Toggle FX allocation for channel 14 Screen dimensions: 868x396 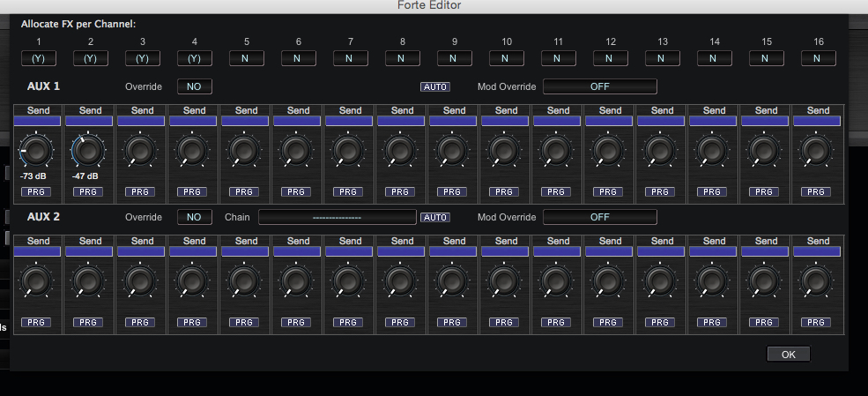(x=714, y=58)
